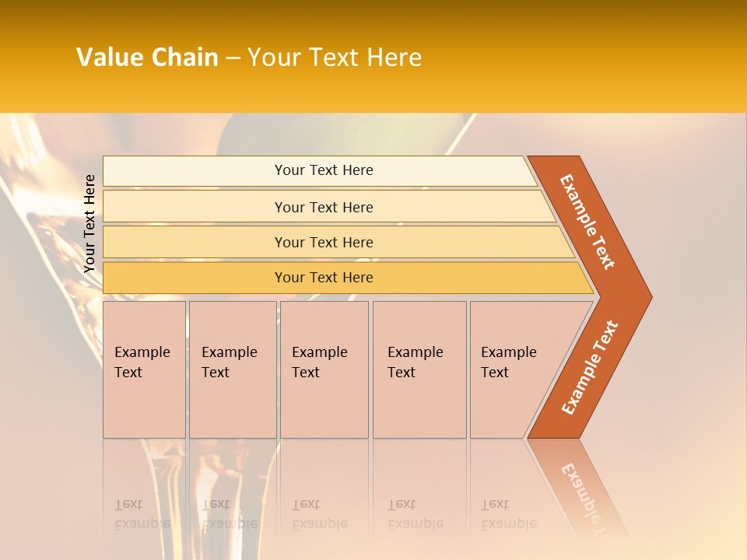Screen dimensions: 747x560
Task: Click the first 'Your Text Here' top bar
Action: coord(320,171)
